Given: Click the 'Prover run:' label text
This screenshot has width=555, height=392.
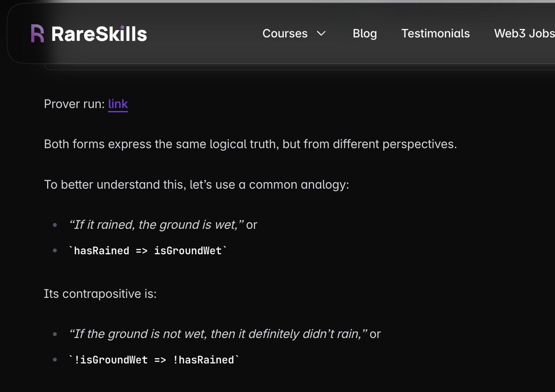Looking at the screenshot, I should 74,104.
